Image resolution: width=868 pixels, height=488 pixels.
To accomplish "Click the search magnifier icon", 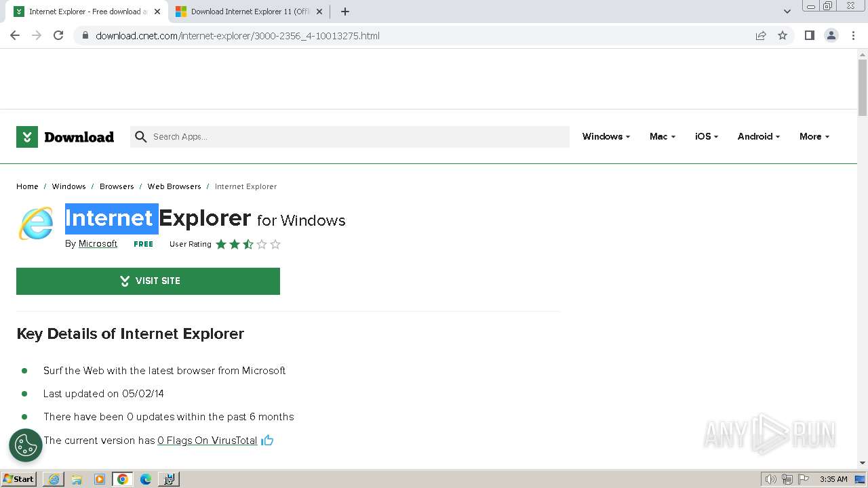I will [x=140, y=137].
